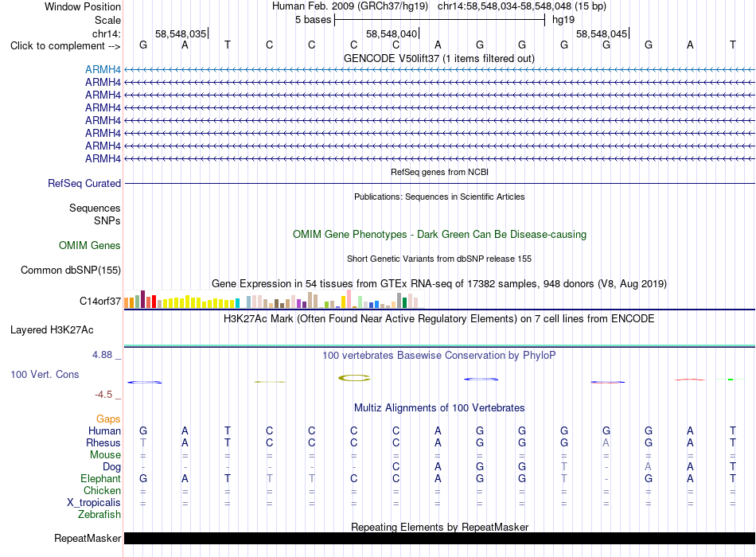The height and width of the screenshot is (557, 756).
Task: Click the first G in the base sequence row
Action: (143, 45)
